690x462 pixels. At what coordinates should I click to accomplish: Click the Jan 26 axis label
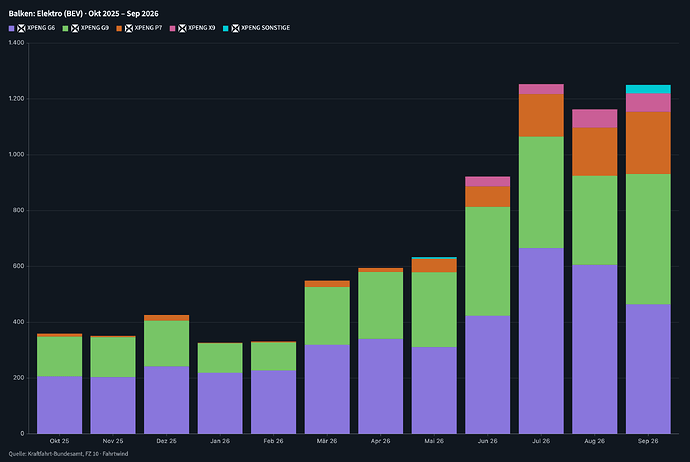[220, 441]
